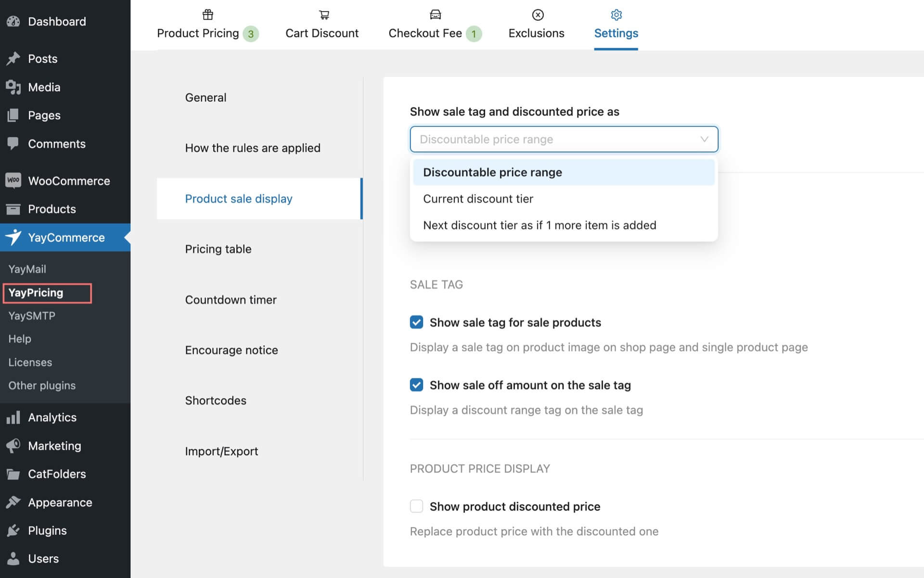Image resolution: width=924 pixels, height=578 pixels.
Task: Click the sale tag display select field
Action: point(553,139)
